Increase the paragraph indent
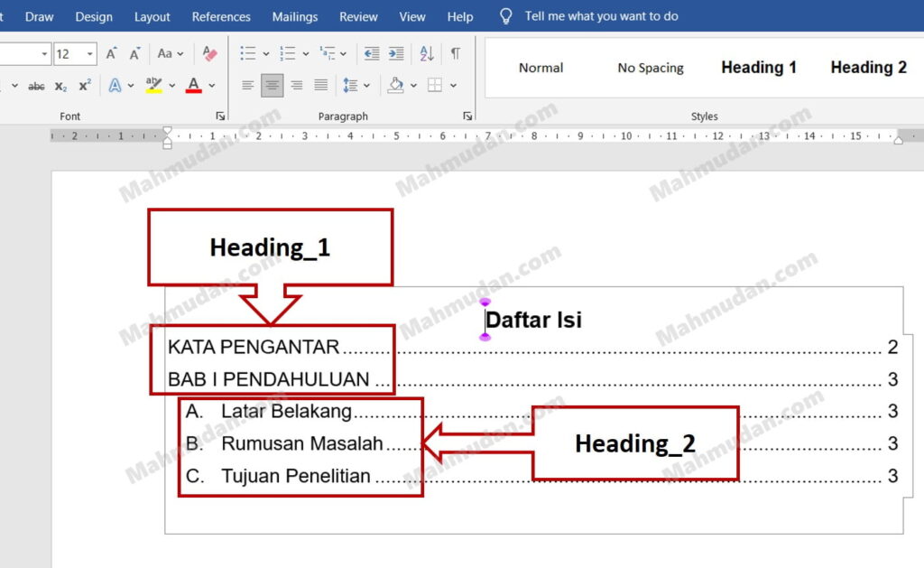The height and width of the screenshot is (568, 924). click(x=396, y=54)
